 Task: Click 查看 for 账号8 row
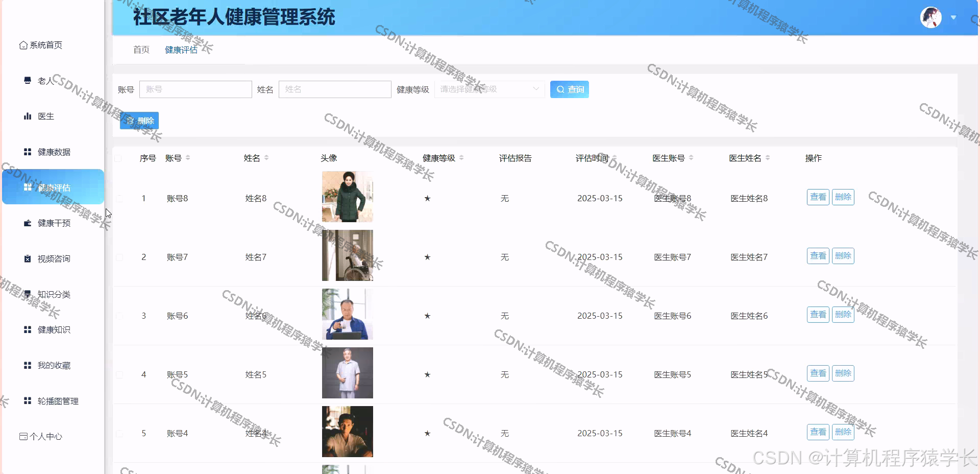(818, 197)
